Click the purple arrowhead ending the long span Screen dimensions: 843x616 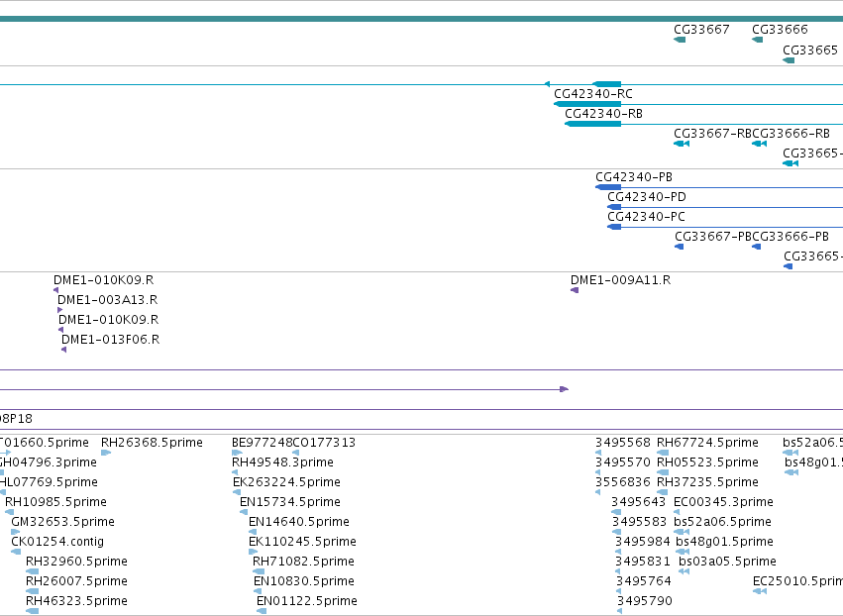coord(564,389)
